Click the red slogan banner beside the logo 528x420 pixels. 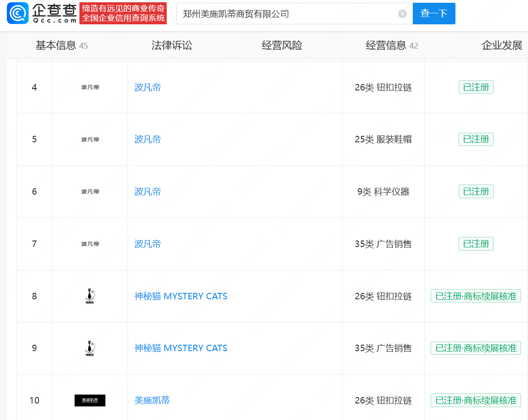[123, 13]
